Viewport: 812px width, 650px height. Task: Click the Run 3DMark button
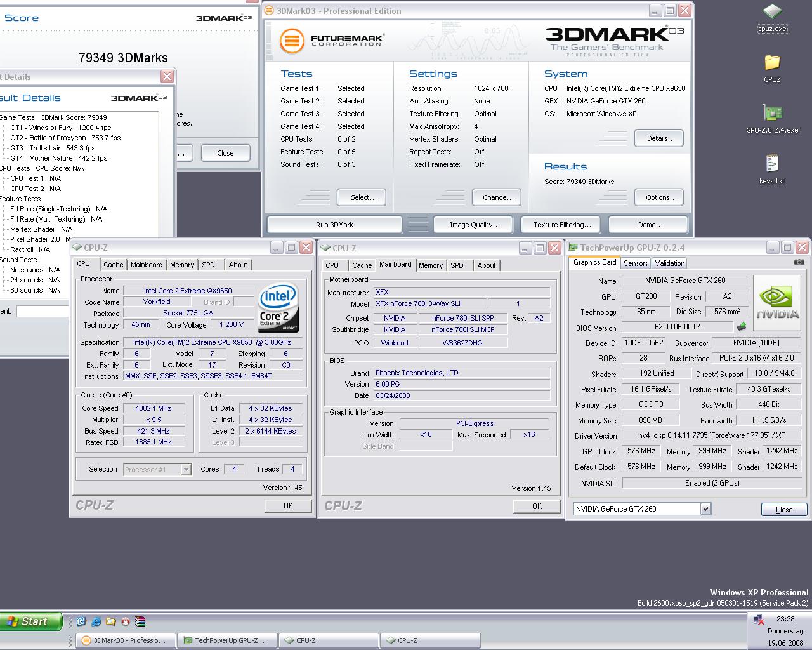tap(334, 225)
